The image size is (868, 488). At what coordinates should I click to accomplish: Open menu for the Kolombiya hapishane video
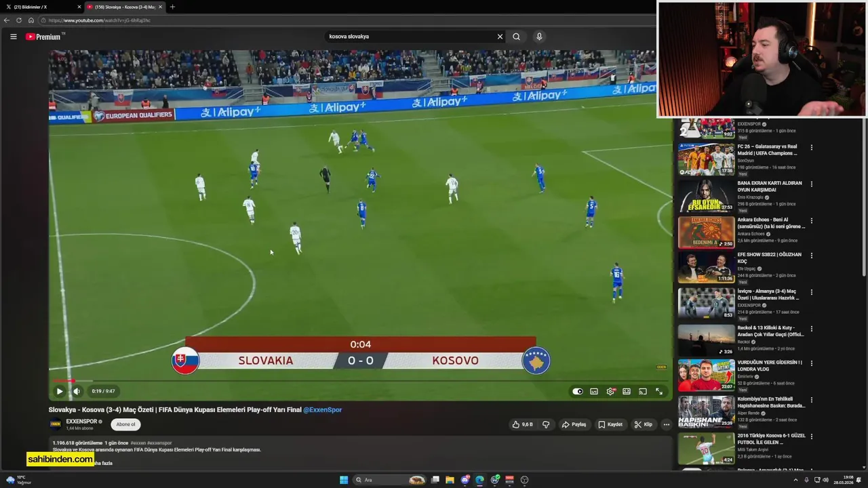click(811, 400)
